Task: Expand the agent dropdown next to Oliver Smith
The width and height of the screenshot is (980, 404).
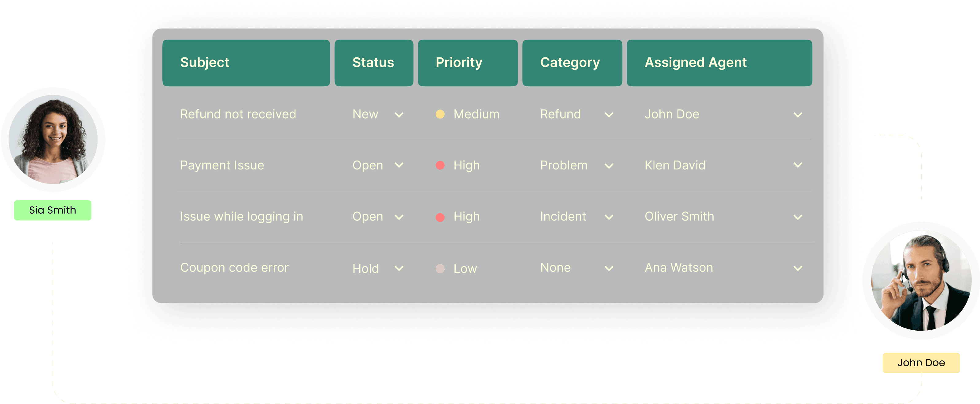Action: click(x=798, y=217)
